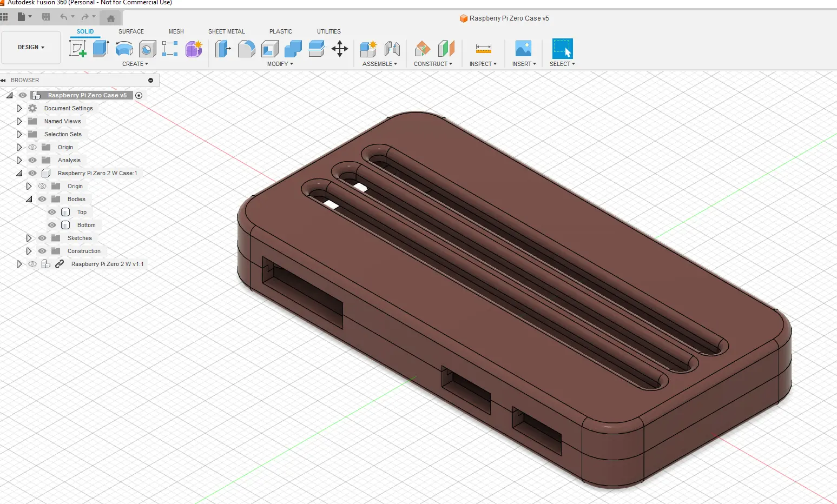Click the Redo arrow icon
Image resolution: width=837 pixels, height=504 pixels.
85,17
